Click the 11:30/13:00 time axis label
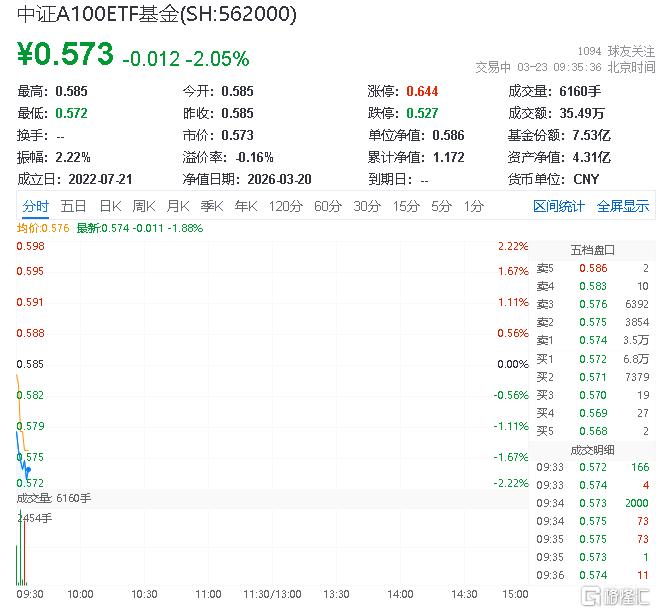 pyautogui.click(x=272, y=594)
